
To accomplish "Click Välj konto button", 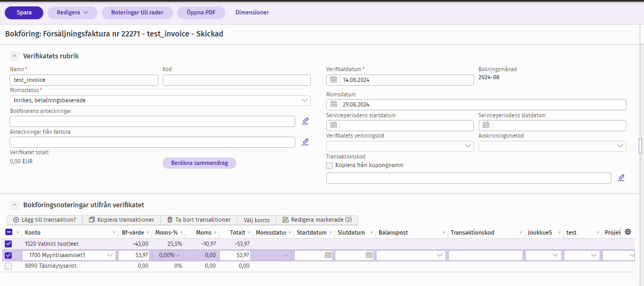I will click(x=256, y=220).
